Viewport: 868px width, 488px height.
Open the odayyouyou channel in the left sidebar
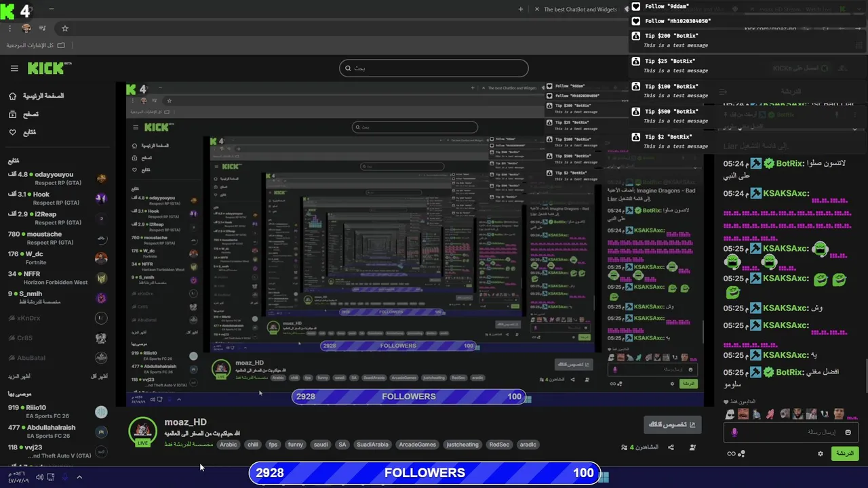pos(57,179)
